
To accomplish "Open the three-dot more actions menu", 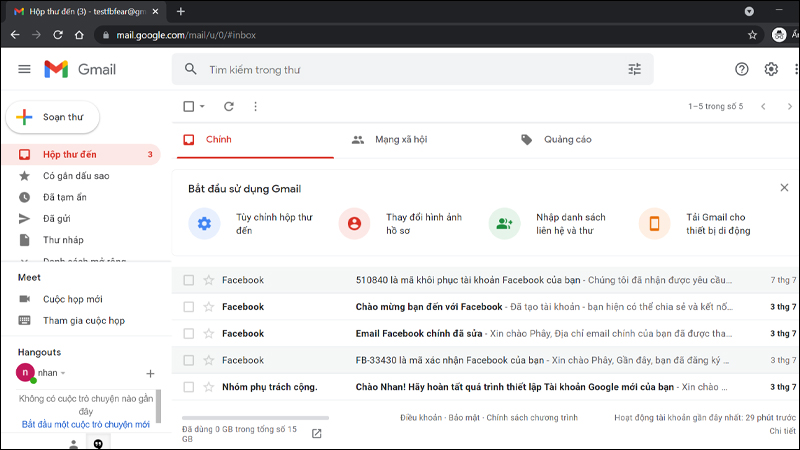I will tap(255, 106).
